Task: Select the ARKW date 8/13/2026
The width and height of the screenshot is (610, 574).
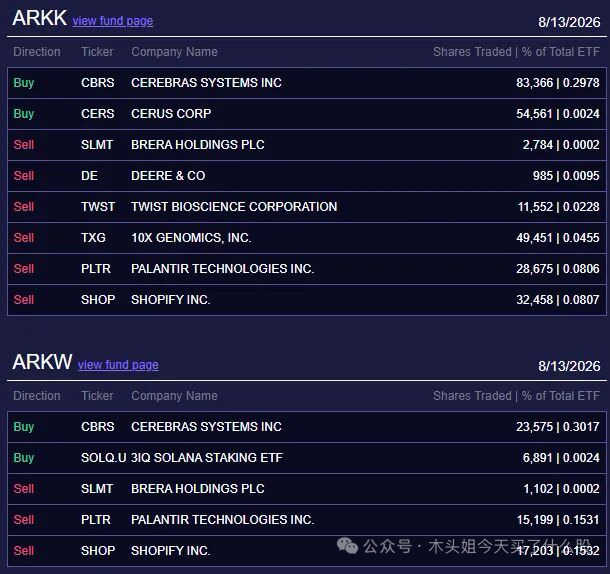Action: click(569, 366)
